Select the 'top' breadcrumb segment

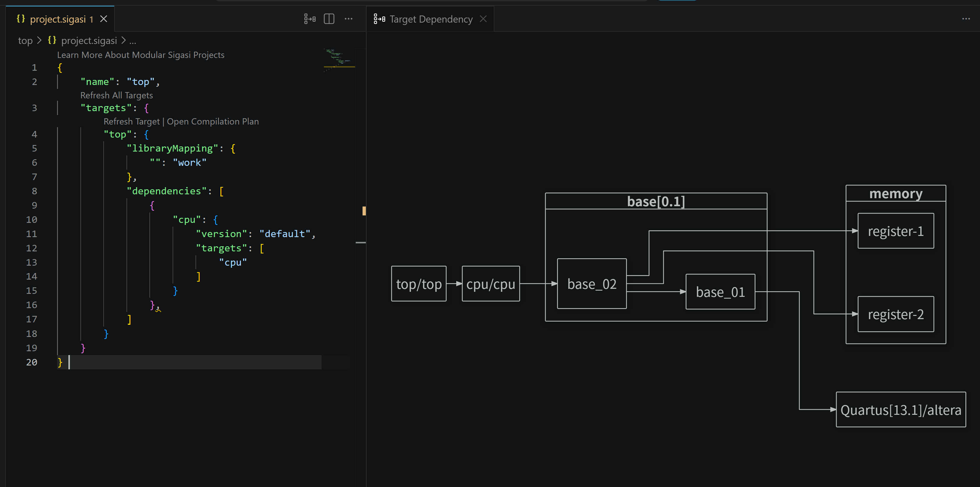pos(25,40)
